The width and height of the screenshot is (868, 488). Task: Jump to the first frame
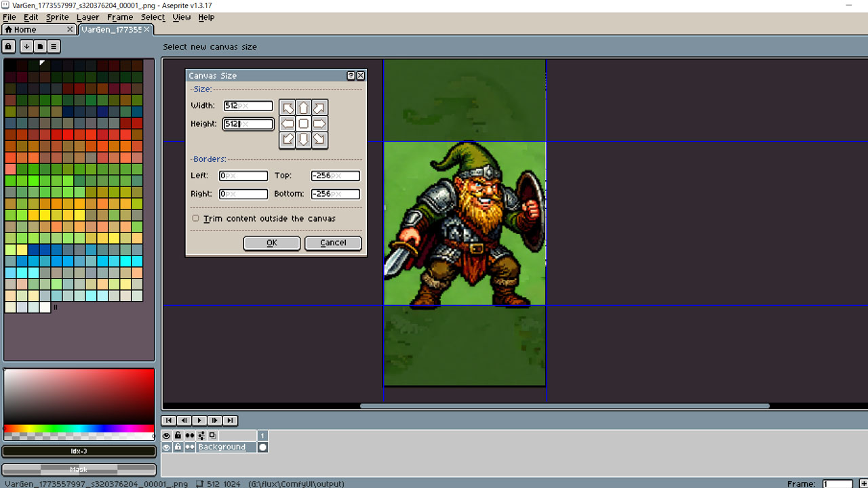coord(169,420)
